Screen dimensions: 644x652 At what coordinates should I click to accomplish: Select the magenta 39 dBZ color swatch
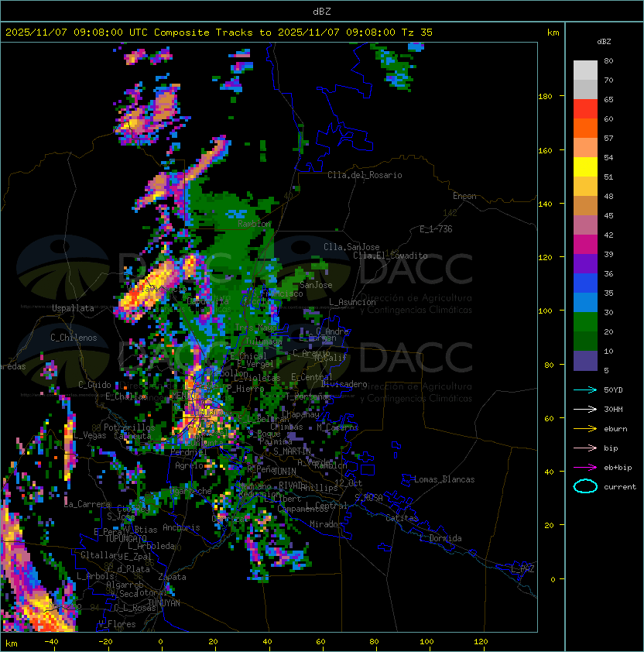pos(585,245)
